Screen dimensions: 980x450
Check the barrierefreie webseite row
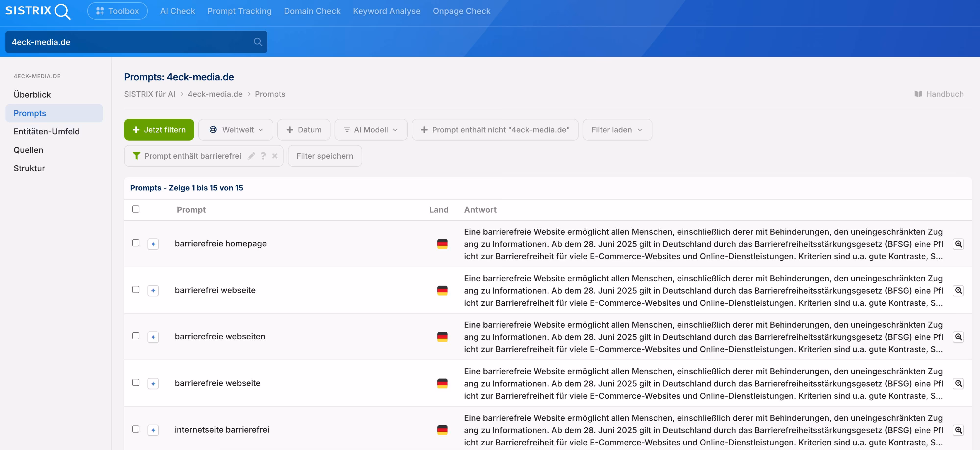(136, 382)
